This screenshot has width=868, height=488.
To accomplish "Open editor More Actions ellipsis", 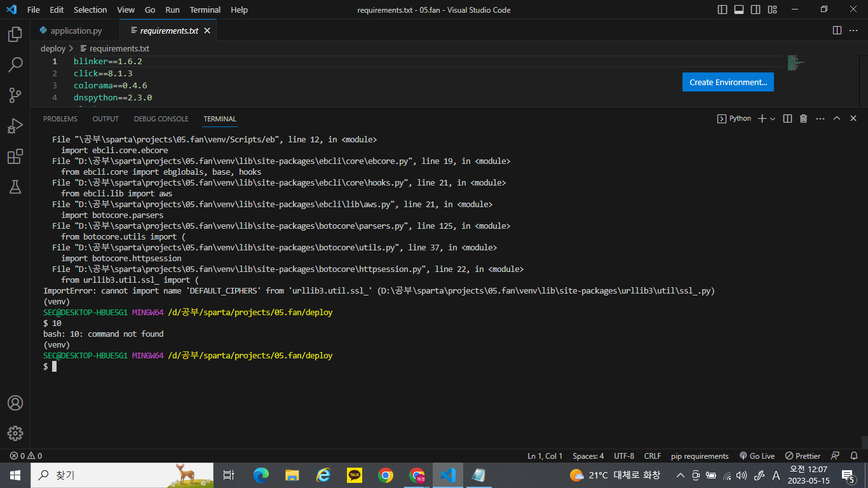I will point(853,30).
